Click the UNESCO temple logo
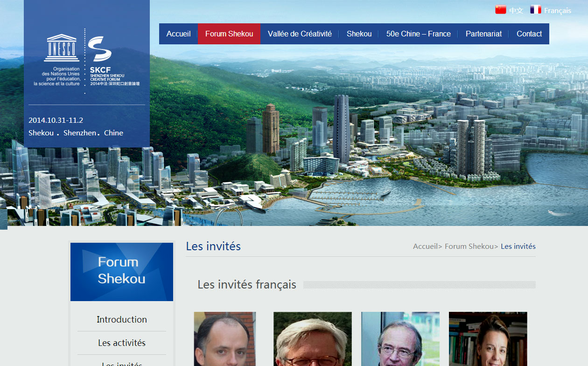Viewport: 588px width, 366px height. coord(62,48)
